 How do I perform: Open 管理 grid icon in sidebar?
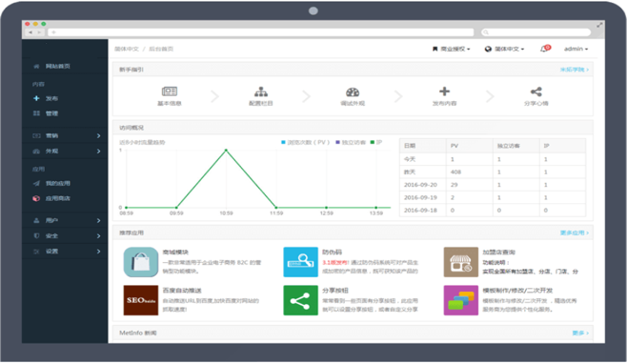pyautogui.click(x=36, y=113)
